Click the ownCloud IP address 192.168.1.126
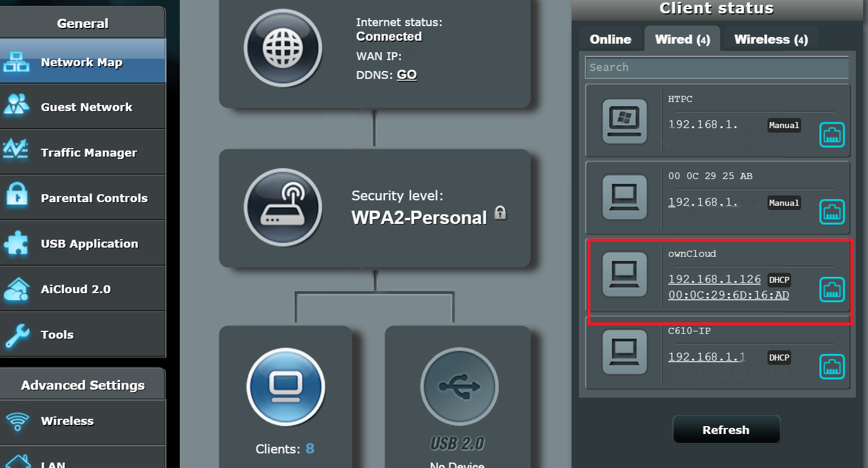The image size is (868, 468). click(714, 279)
